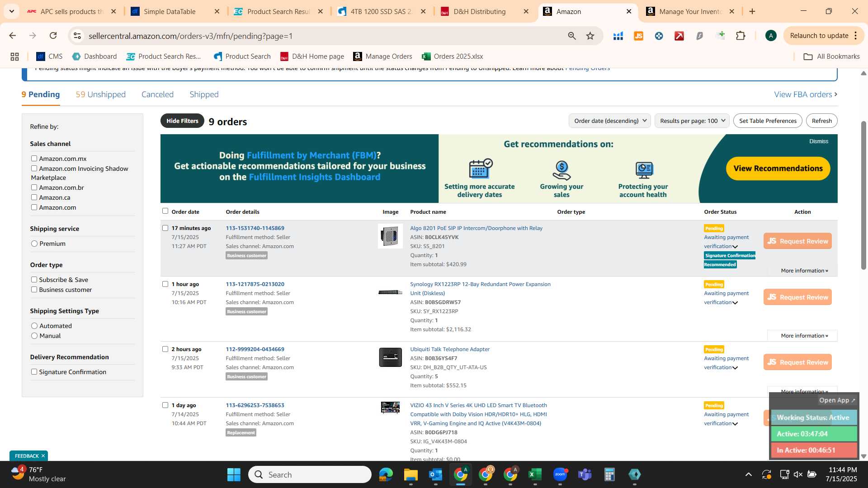Expand Awaiting payment verification on VIZIO order

tap(735, 424)
